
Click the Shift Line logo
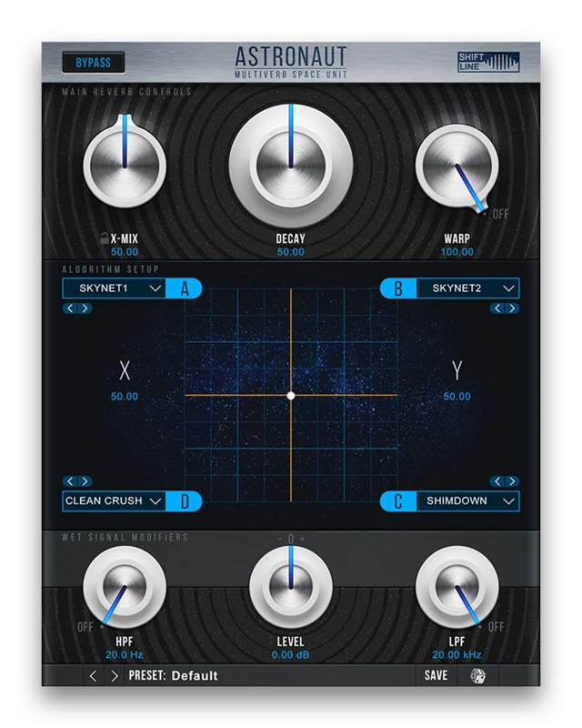(487, 62)
